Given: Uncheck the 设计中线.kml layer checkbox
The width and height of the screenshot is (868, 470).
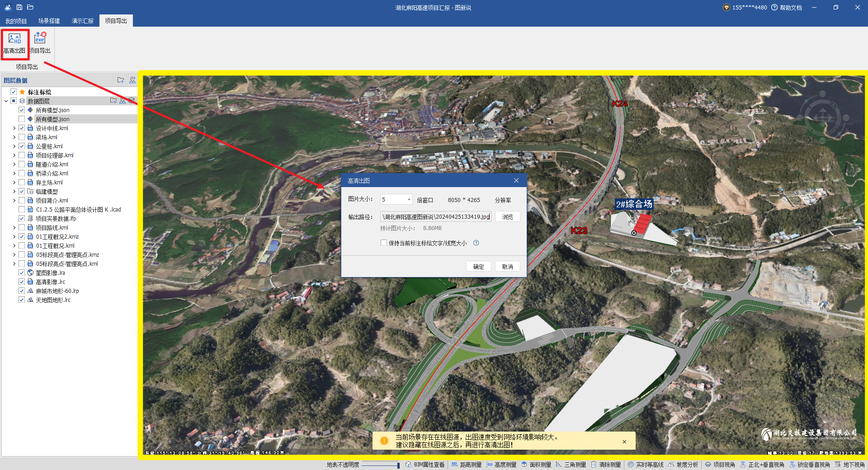Looking at the screenshot, I should [x=22, y=128].
